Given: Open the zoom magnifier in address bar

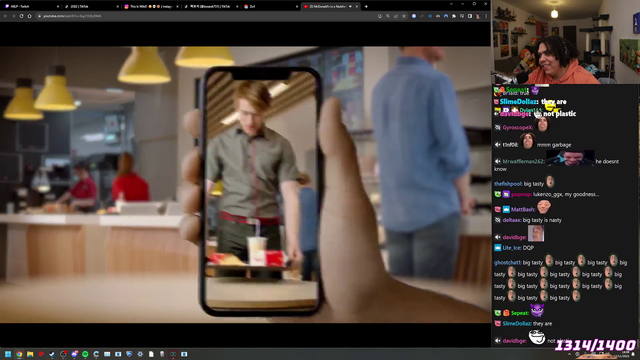Looking at the screenshot, I should point(388,16).
